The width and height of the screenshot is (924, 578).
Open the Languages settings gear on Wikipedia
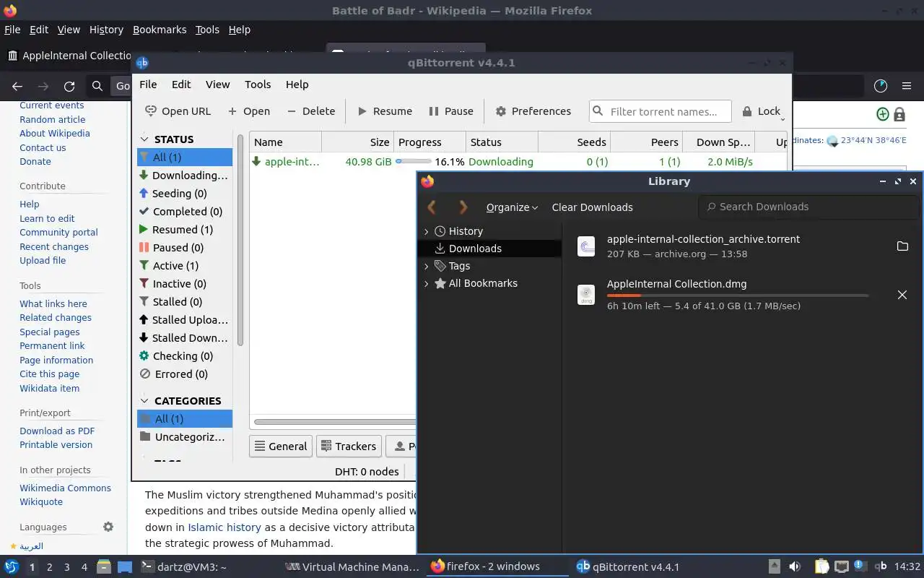click(x=108, y=527)
